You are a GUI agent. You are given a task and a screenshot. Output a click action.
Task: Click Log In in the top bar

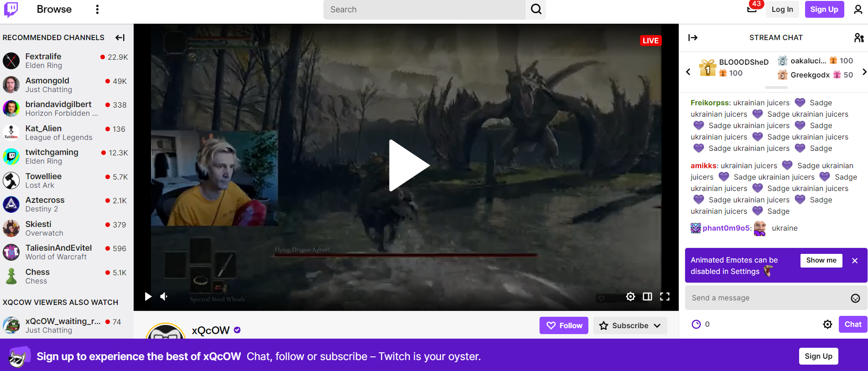pos(782,10)
